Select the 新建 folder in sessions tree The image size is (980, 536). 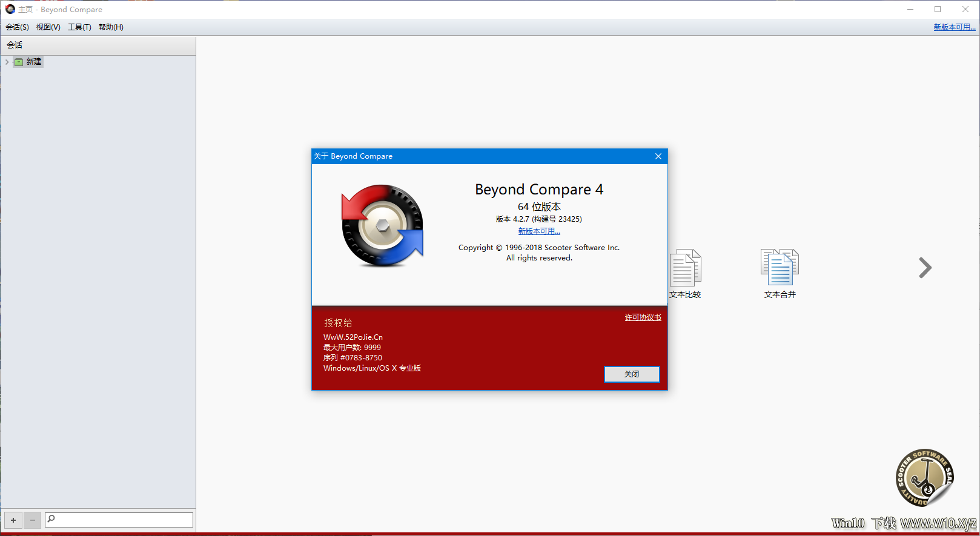coord(28,62)
